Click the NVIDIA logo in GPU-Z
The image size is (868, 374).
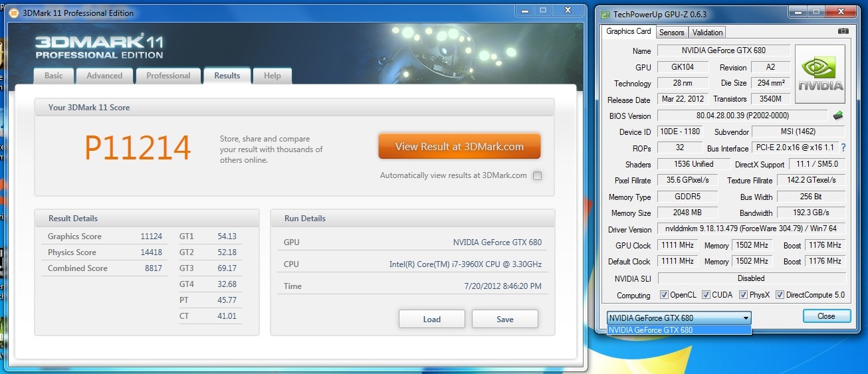click(820, 74)
